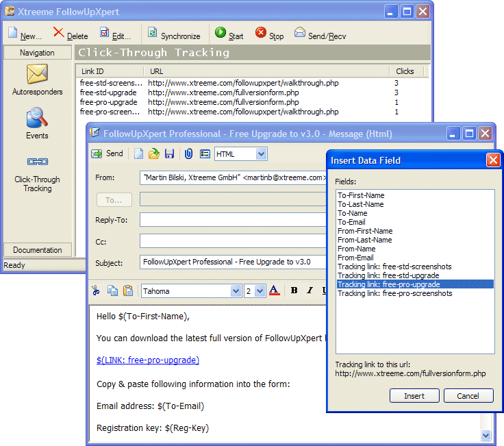Maximize the message window
504x446 pixels.
click(x=469, y=134)
